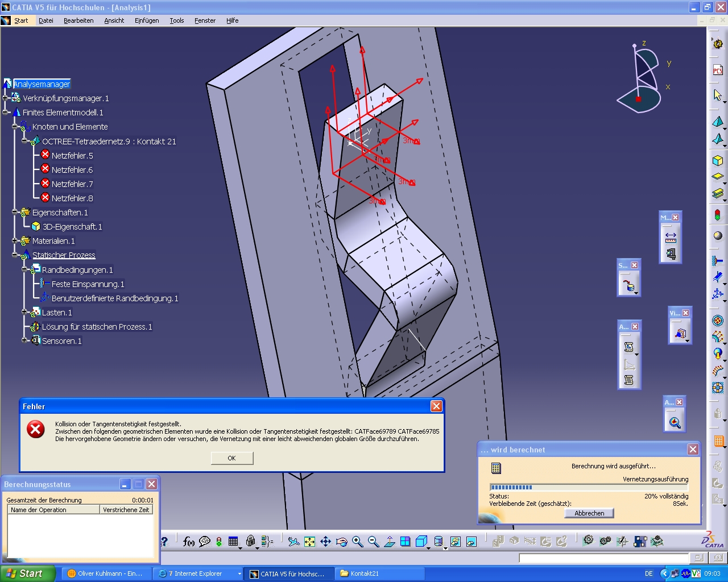The image size is (728, 582).
Task: Click the Normal View icon
Action: [390, 542]
